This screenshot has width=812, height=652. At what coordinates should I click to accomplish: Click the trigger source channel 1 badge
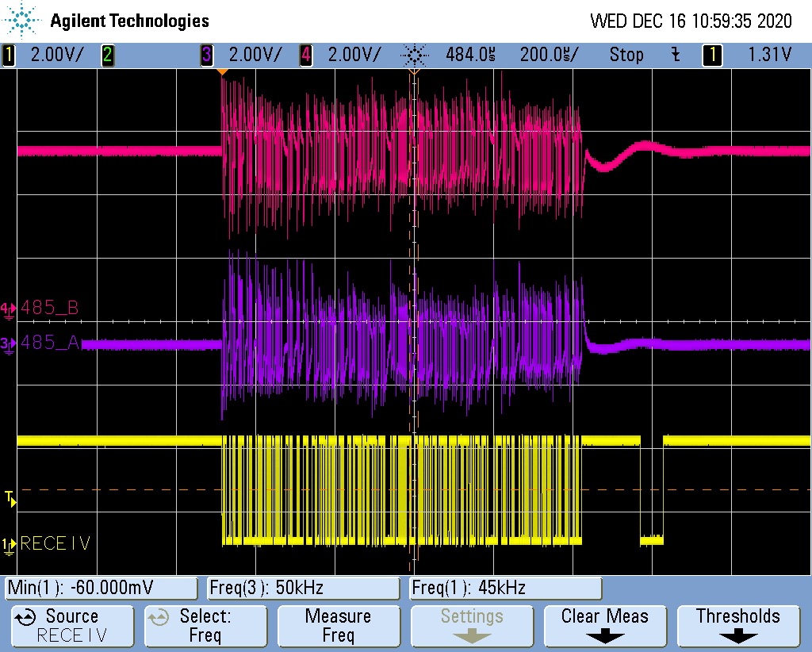(x=713, y=55)
